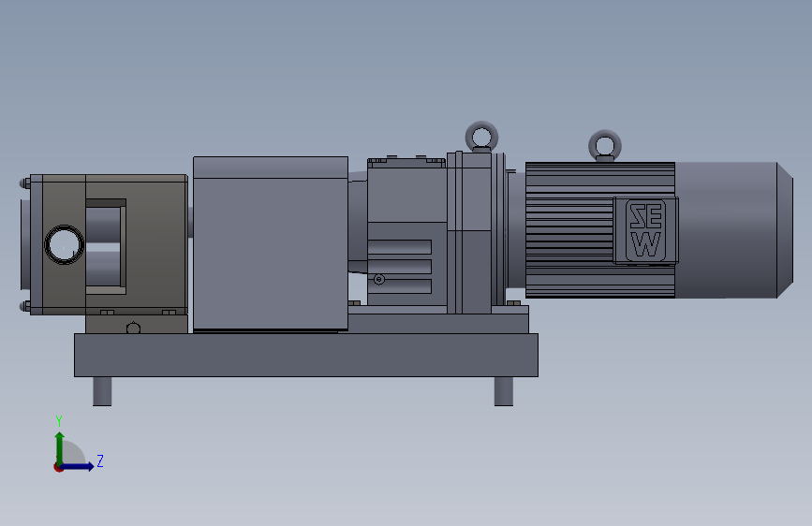
Task: Select the circular pump inlet port
Action: coord(65,245)
